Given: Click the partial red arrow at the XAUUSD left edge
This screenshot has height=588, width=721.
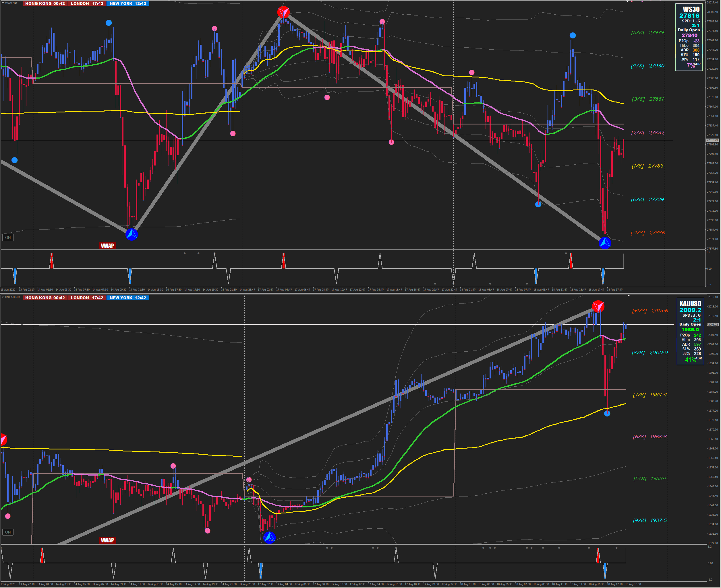Looking at the screenshot, I should pos(3,439).
